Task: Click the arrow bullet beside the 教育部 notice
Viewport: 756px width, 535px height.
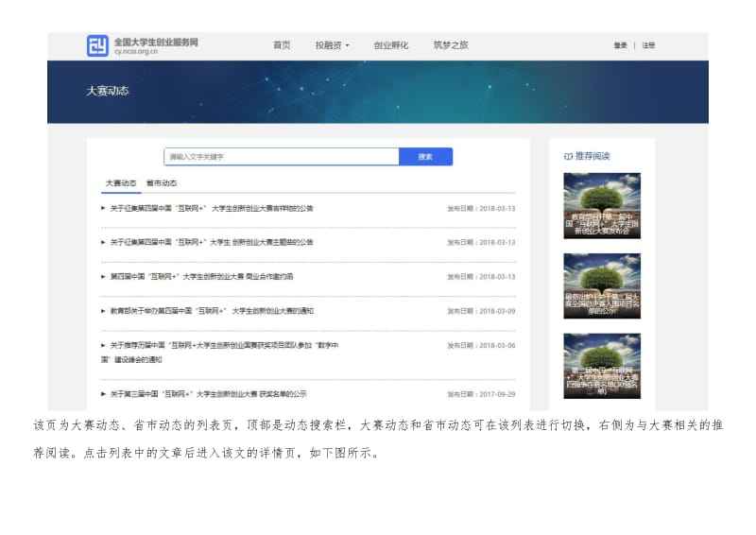Action: pos(103,311)
